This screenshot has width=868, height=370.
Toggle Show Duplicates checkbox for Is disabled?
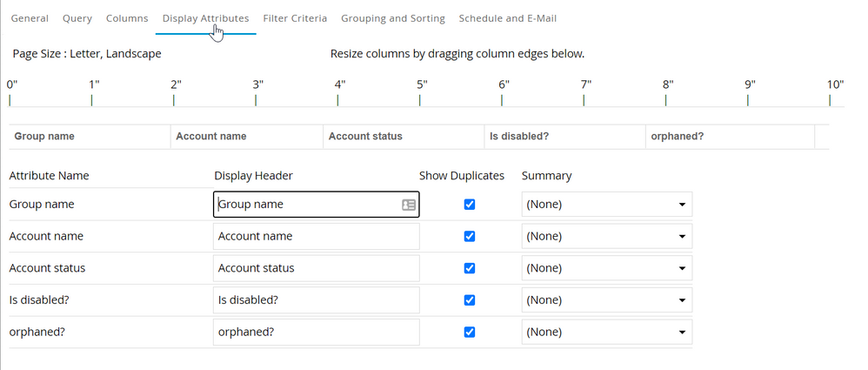pyautogui.click(x=470, y=300)
